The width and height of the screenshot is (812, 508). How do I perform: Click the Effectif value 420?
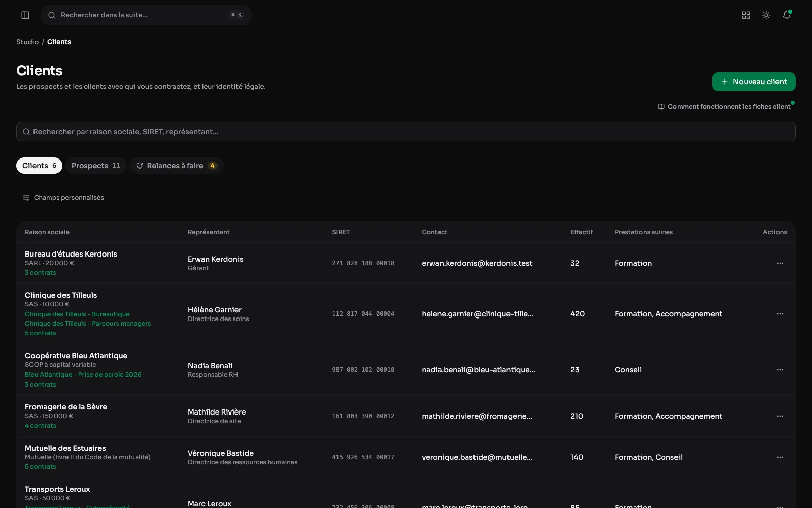[578, 314]
